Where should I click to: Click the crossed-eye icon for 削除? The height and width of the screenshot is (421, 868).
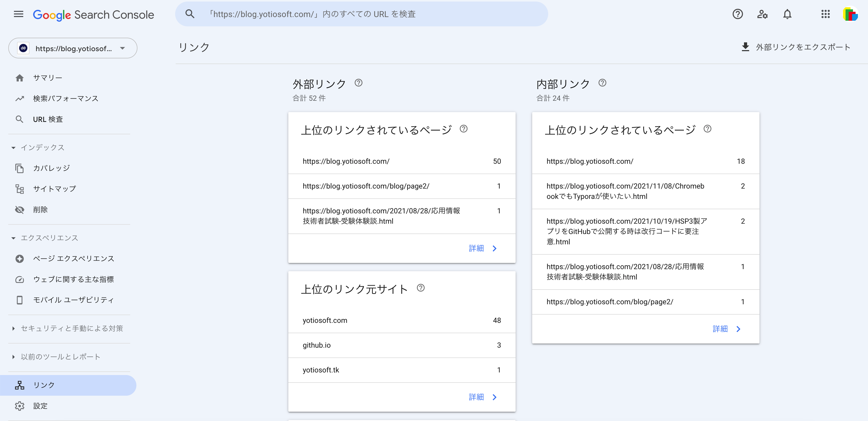[x=20, y=209]
